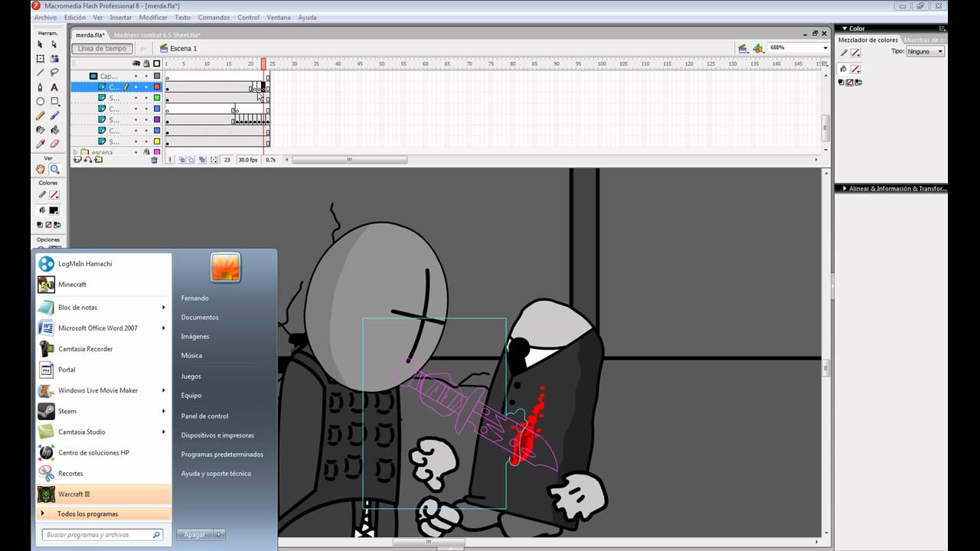Select the Brush tool
This screenshot has height=551, width=980.
pos(54,116)
